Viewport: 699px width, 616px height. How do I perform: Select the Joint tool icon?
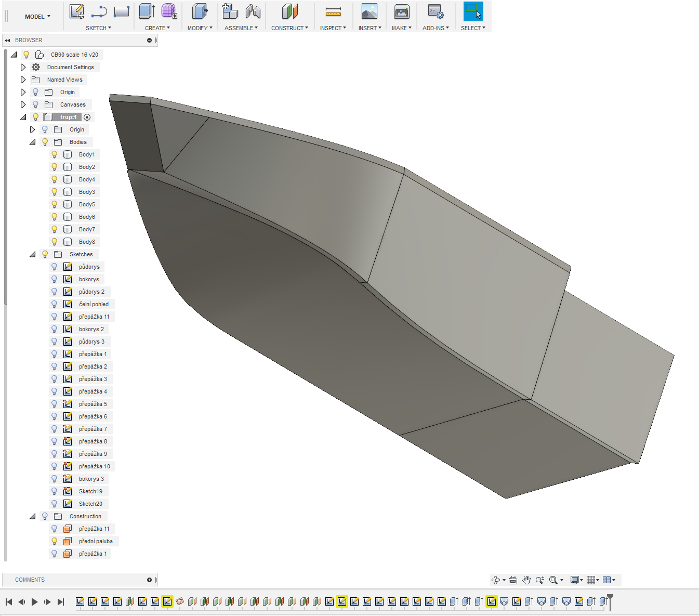[x=253, y=11]
